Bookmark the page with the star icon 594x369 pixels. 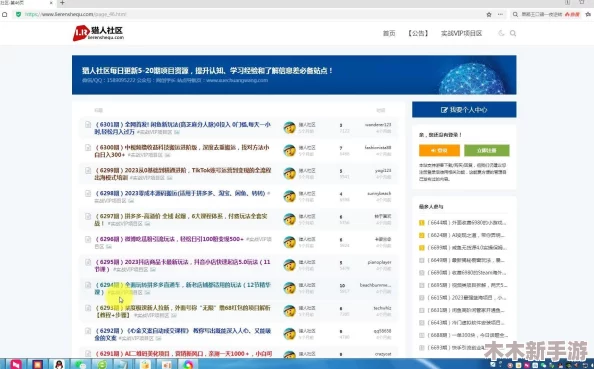(x=489, y=14)
